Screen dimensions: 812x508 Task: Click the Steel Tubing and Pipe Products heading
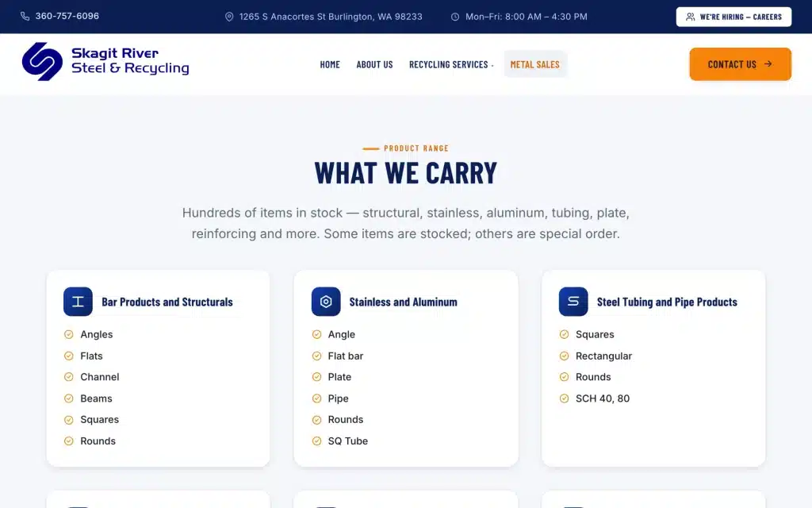tap(667, 302)
